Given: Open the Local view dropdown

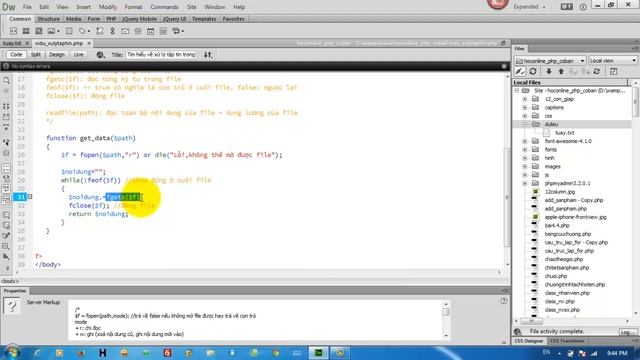Looking at the screenshot, I should click(613, 60).
